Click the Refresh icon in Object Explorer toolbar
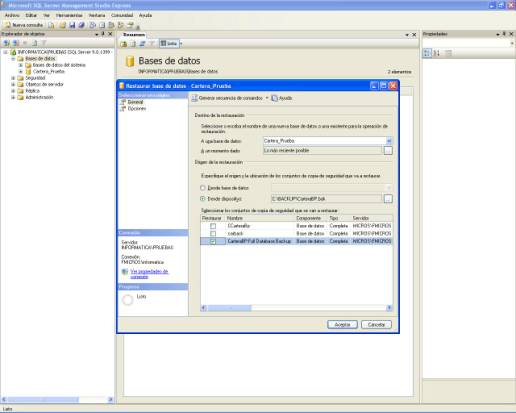516x413 pixels. [34, 43]
